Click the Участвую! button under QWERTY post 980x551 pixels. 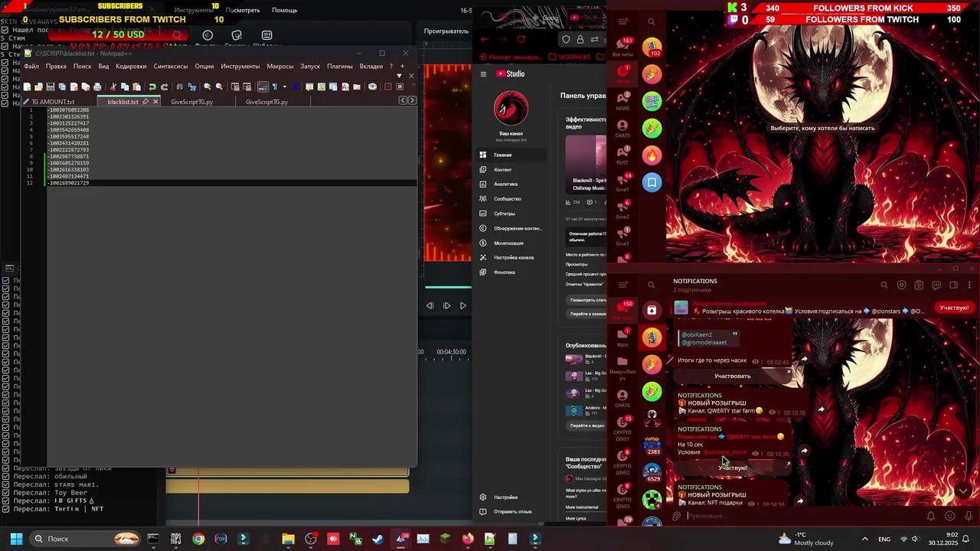click(733, 468)
